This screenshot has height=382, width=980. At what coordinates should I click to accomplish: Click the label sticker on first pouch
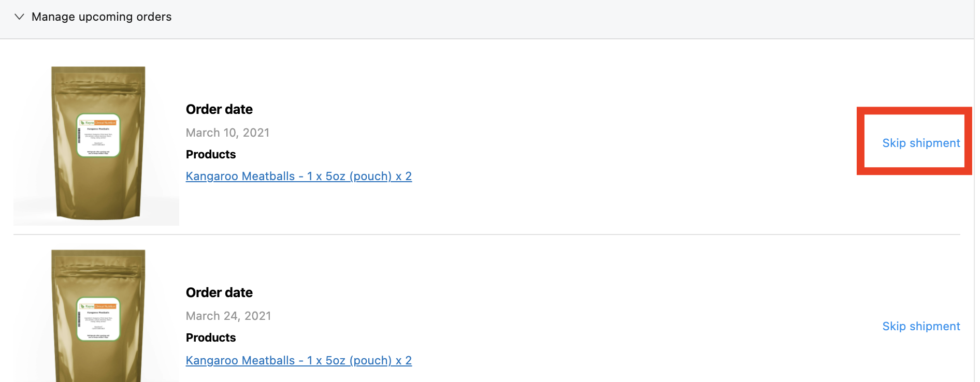pyautogui.click(x=98, y=136)
